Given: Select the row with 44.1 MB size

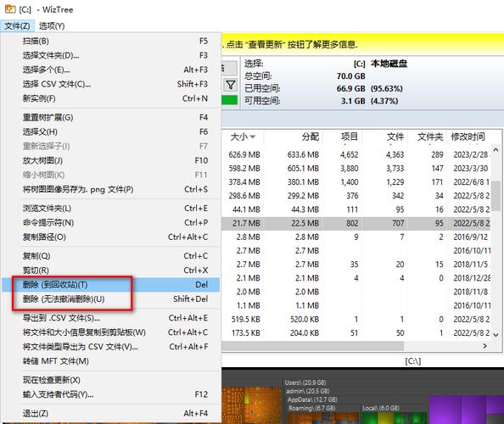Looking at the screenshot, I should pyautogui.click(x=356, y=209).
